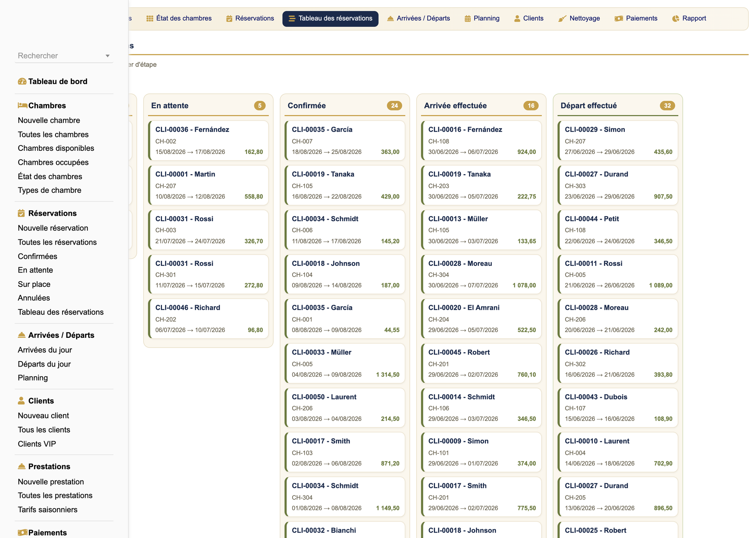Click Nouvelle prestation in sidebar

(51, 482)
